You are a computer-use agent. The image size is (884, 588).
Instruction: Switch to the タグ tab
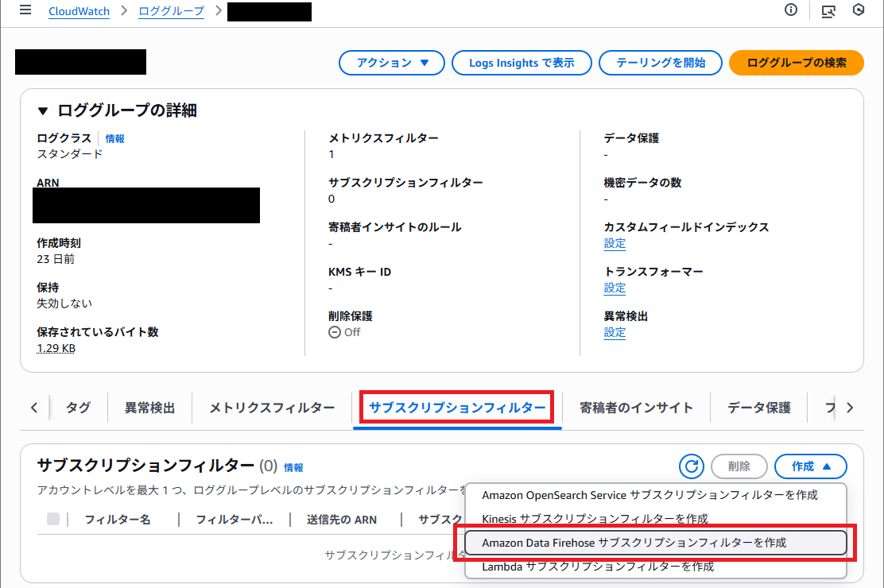coord(78,408)
